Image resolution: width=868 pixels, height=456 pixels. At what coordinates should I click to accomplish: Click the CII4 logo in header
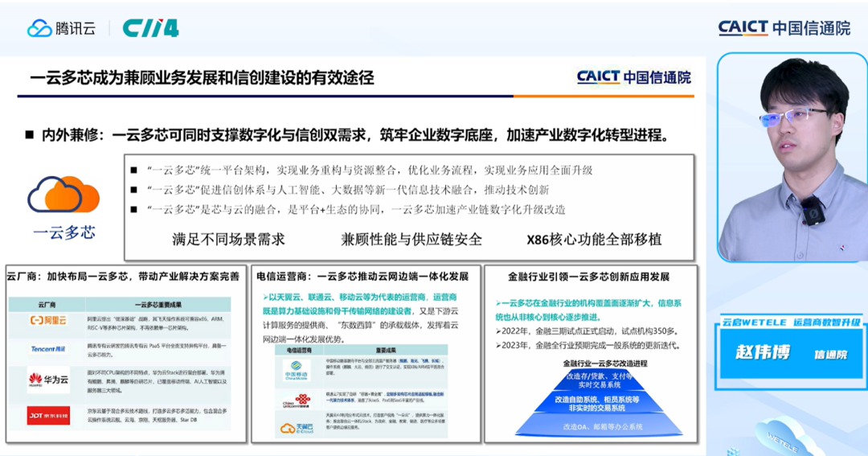click(150, 28)
